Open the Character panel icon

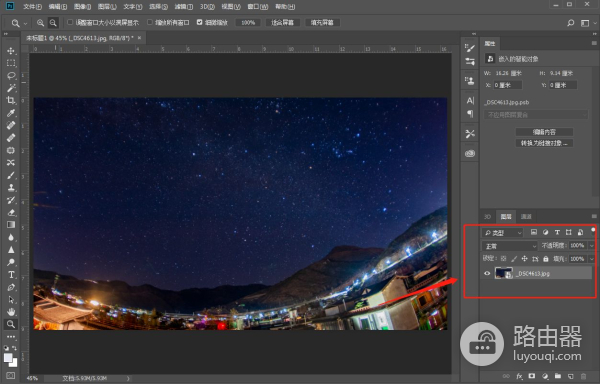(x=470, y=101)
